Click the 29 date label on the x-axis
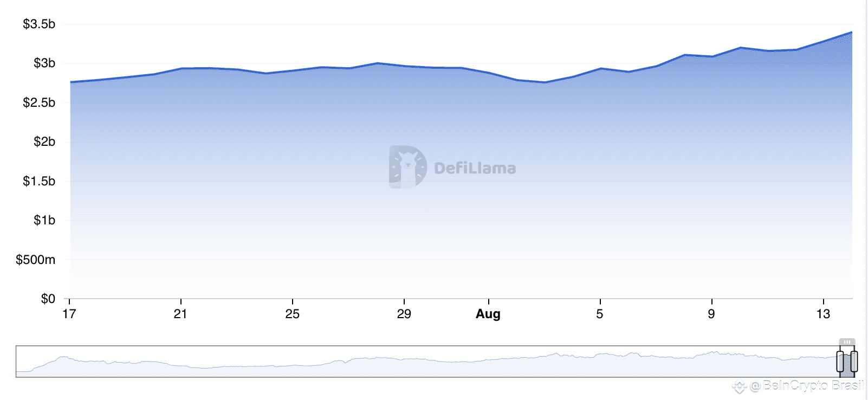The image size is (868, 400). coord(404,314)
